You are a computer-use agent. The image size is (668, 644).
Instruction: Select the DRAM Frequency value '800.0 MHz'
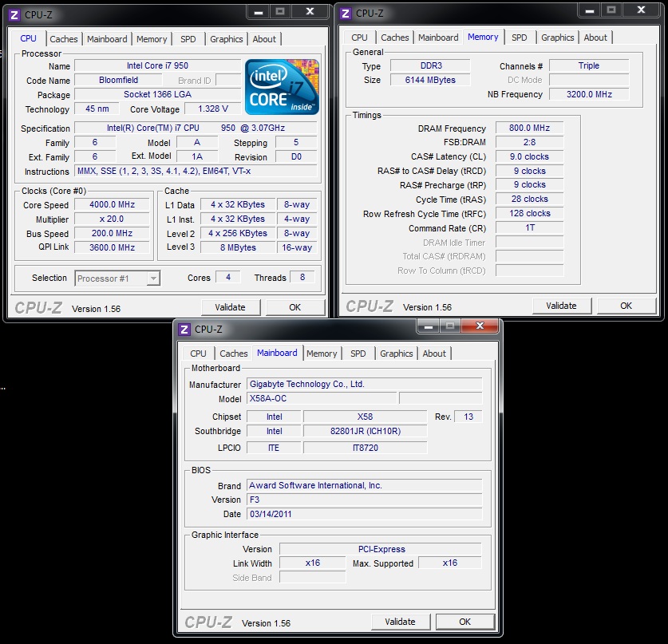[x=530, y=128]
